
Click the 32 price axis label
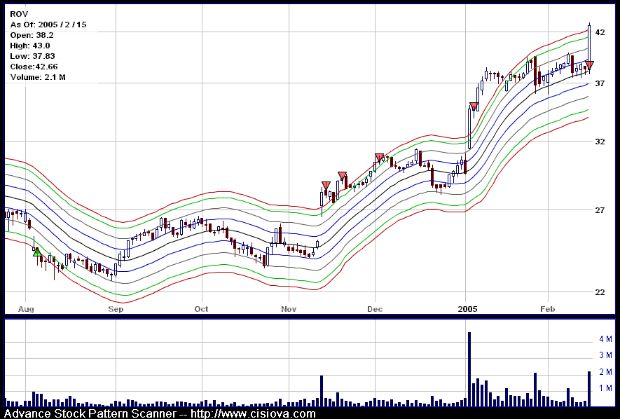pos(600,142)
